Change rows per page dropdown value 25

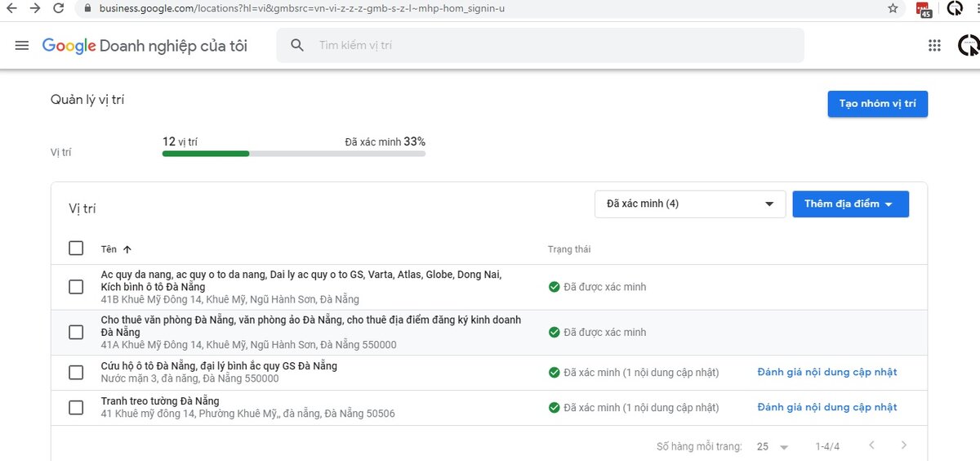pyautogui.click(x=772, y=446)
